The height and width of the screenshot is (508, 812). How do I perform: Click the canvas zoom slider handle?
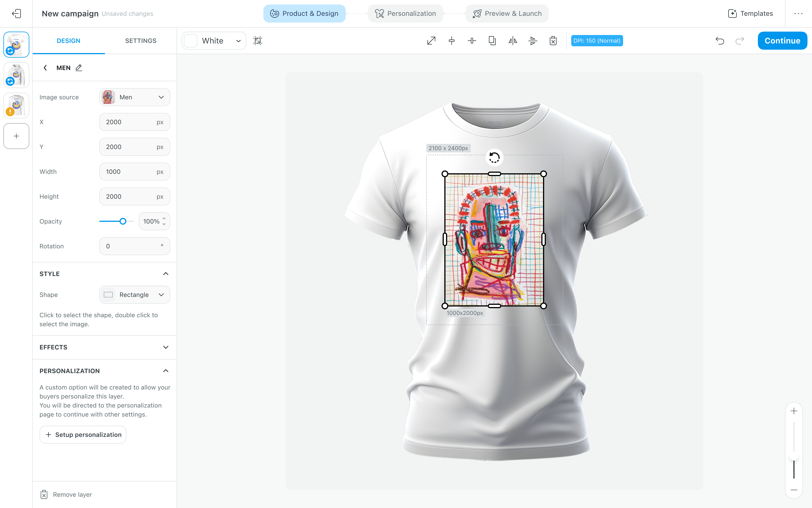click(x=794, y=456)
